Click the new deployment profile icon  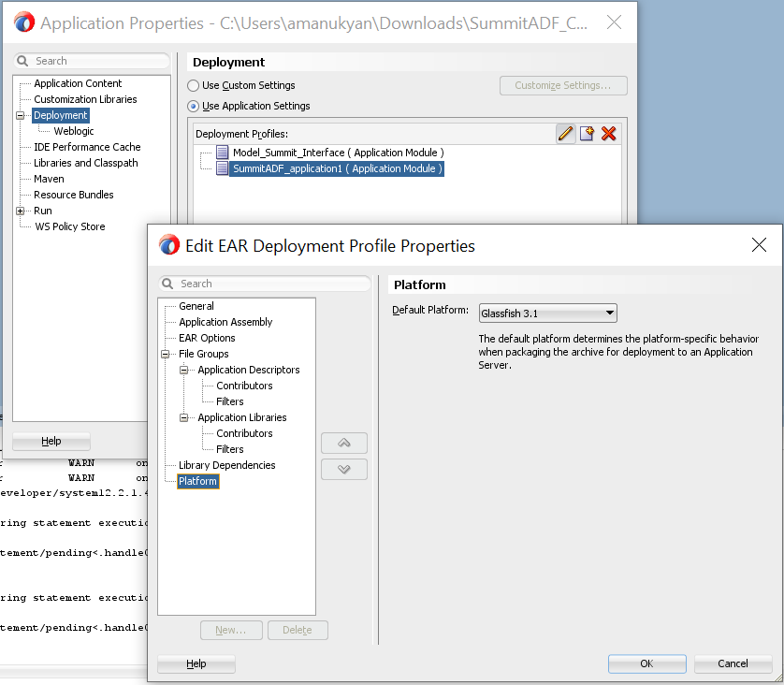coord(587,134)
